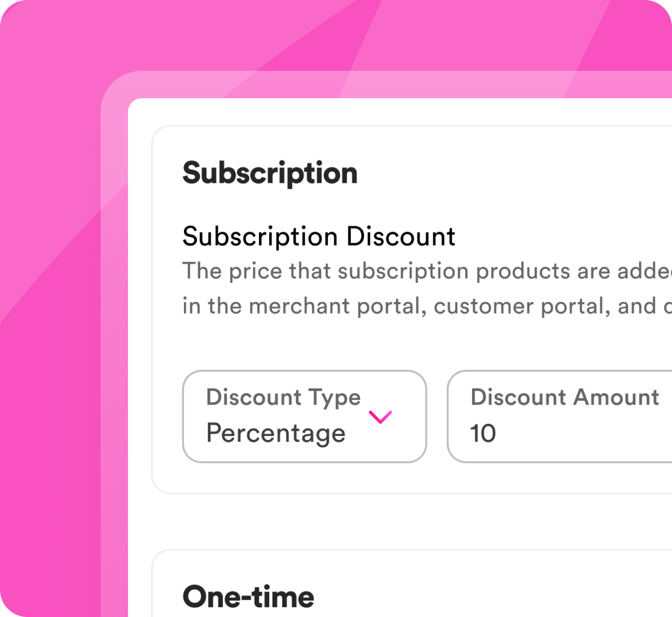The height and width of the screenshot is (617, 672).
Task: Click the "Discount Amount" field label
Action: [x=565, y=397]
